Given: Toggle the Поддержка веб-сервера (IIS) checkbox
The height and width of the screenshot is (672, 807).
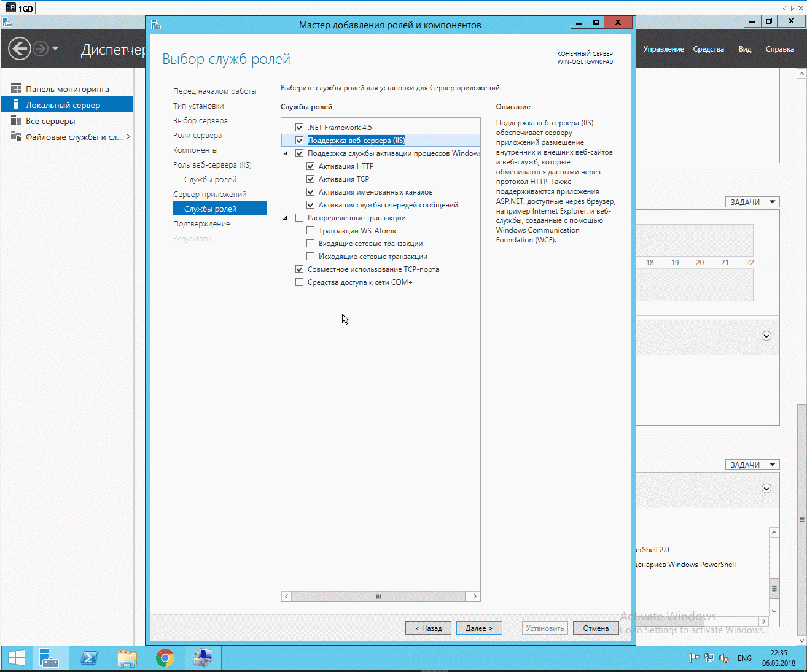Looking at the screenshot, I should (x=300, y=141).
